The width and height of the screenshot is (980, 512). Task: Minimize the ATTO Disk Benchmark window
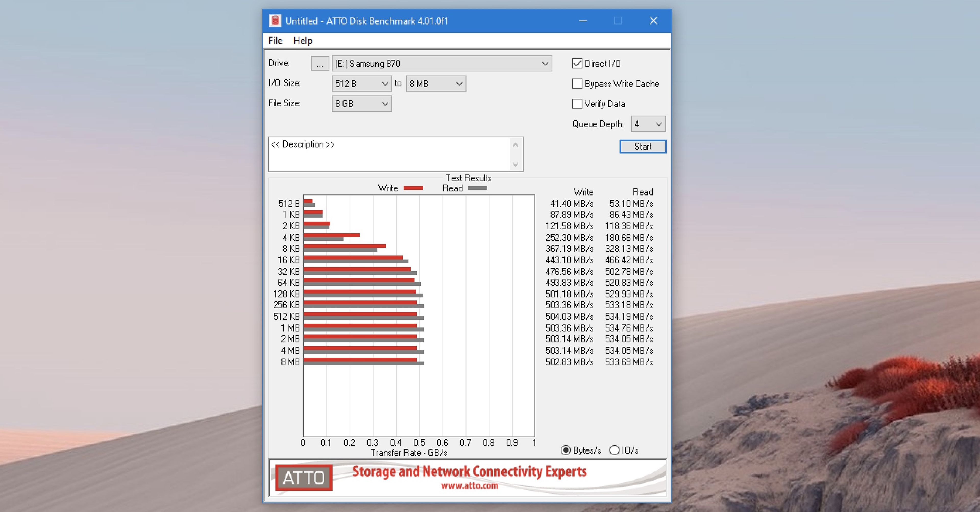point(583,20)
